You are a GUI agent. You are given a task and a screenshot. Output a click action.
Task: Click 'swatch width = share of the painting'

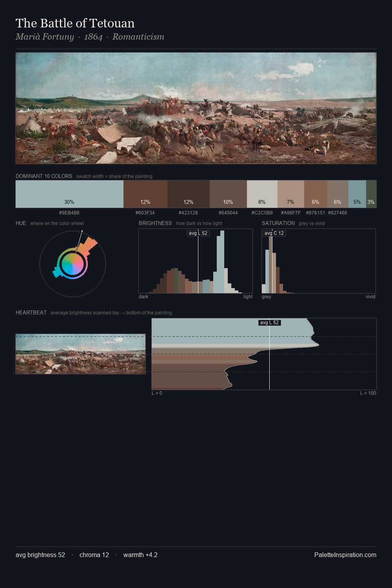coord(114,176)
